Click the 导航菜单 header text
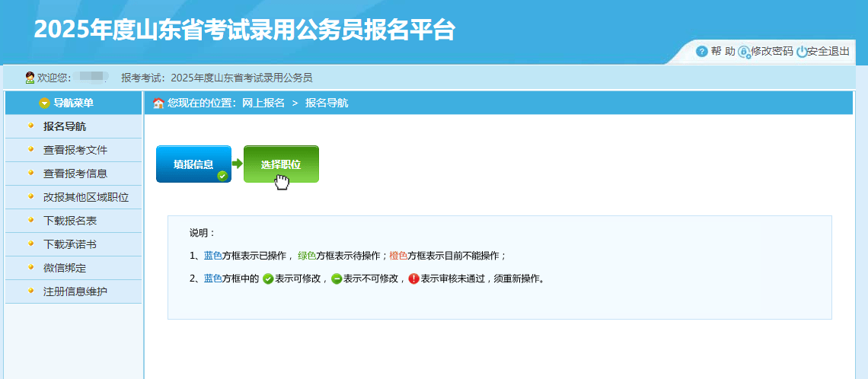The image size is (868, 379). [74, 103]
